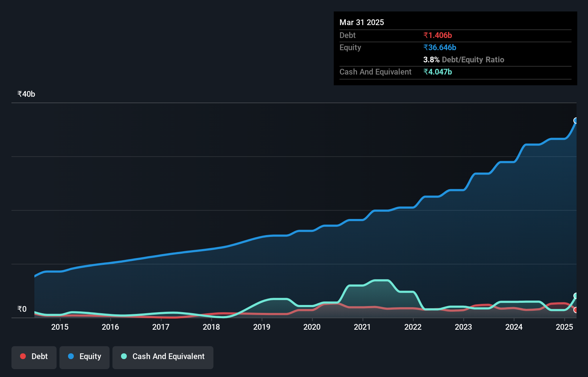588x377 pixels.
Task: Click the blue Equity legend dot
Action: pyautogui.click(x=71, y=356)
